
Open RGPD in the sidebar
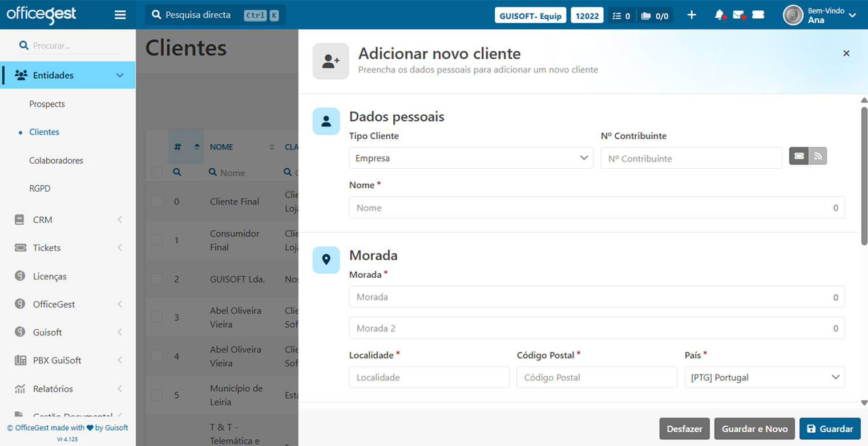click(x=40, y=188)
